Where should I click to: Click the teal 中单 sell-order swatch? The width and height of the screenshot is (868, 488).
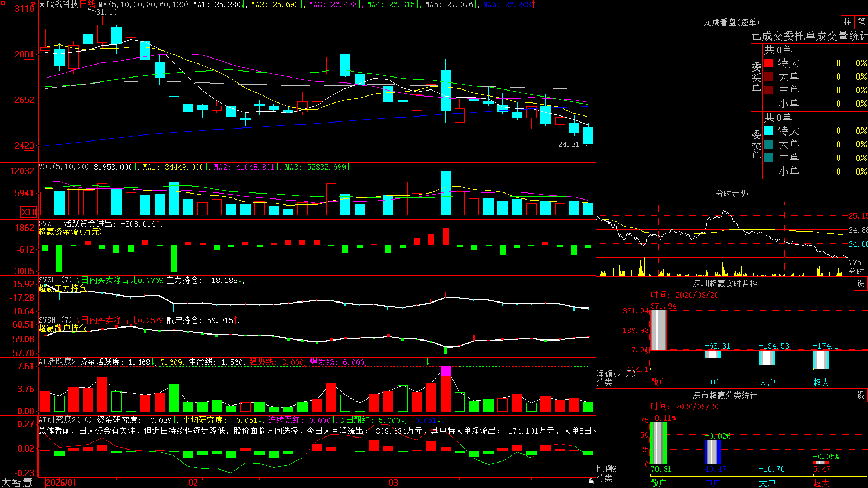pyautogui.click(x=768, y=158)
